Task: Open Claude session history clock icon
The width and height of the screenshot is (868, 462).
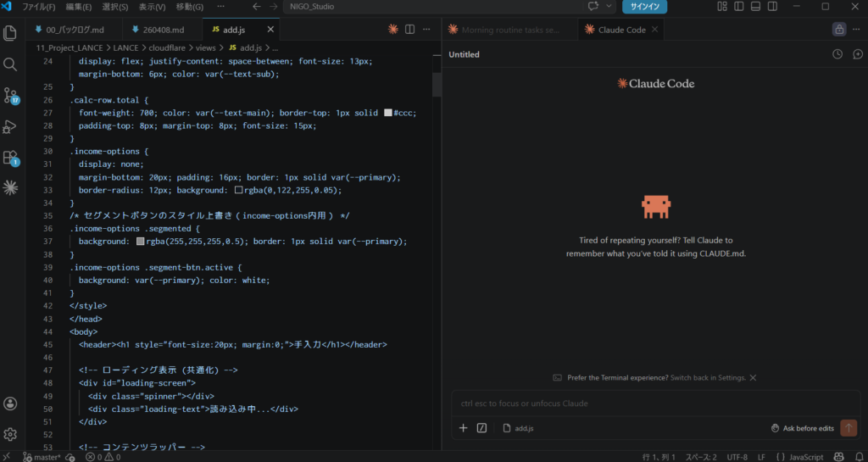Action: pos(837,54)
